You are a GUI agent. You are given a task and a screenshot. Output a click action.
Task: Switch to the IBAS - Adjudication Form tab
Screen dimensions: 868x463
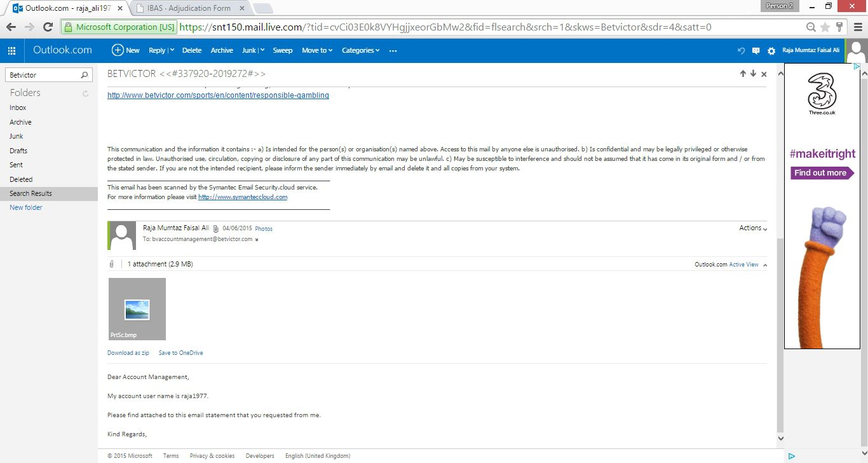click(189, 8)
